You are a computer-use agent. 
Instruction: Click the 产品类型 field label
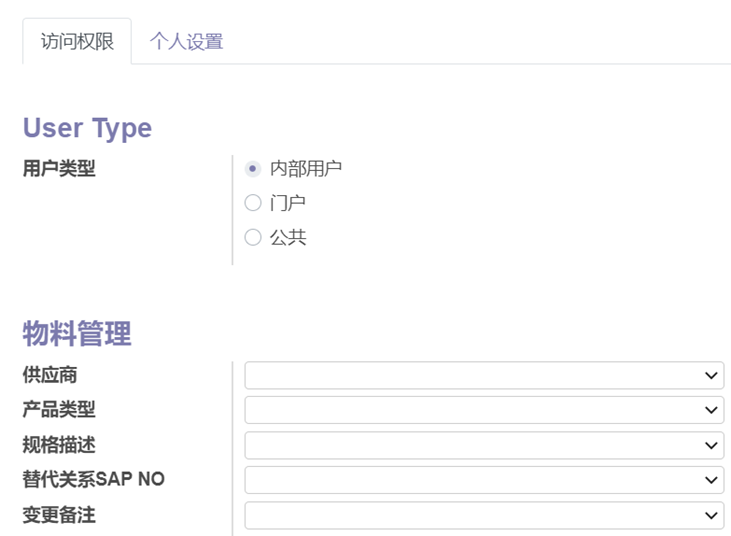pyautogui.click(x=59, y=410)
